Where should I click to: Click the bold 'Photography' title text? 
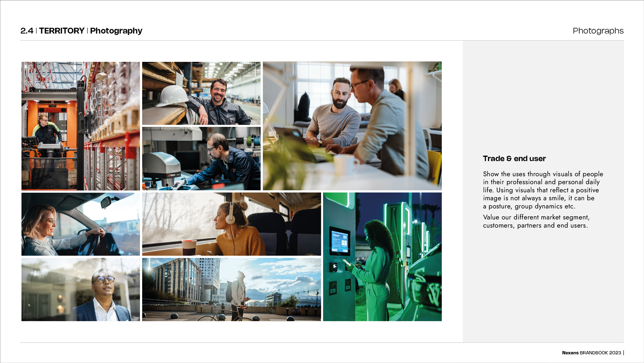116,31
